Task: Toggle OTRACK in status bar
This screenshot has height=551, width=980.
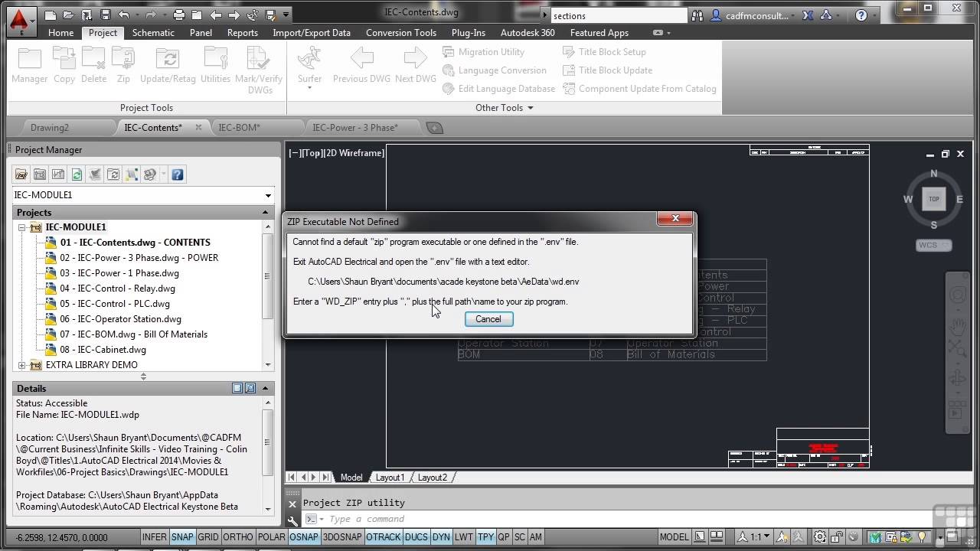Action: point(384,536)
